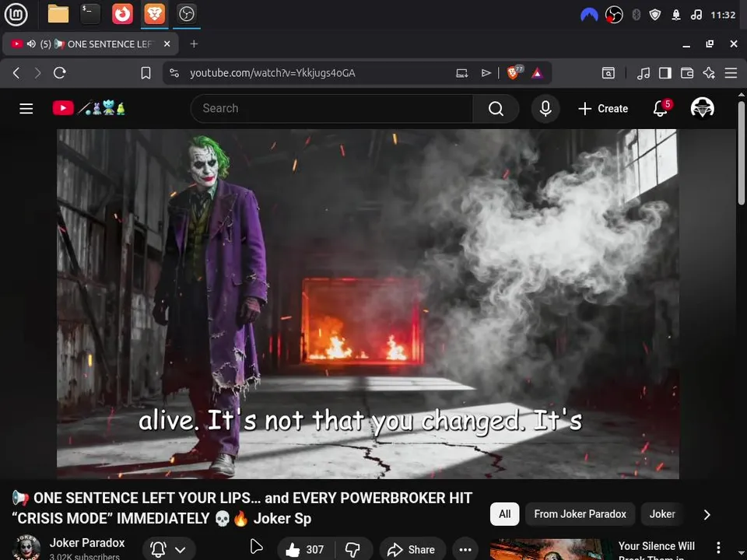Go to YouTube home via logo

pos(89,108)
